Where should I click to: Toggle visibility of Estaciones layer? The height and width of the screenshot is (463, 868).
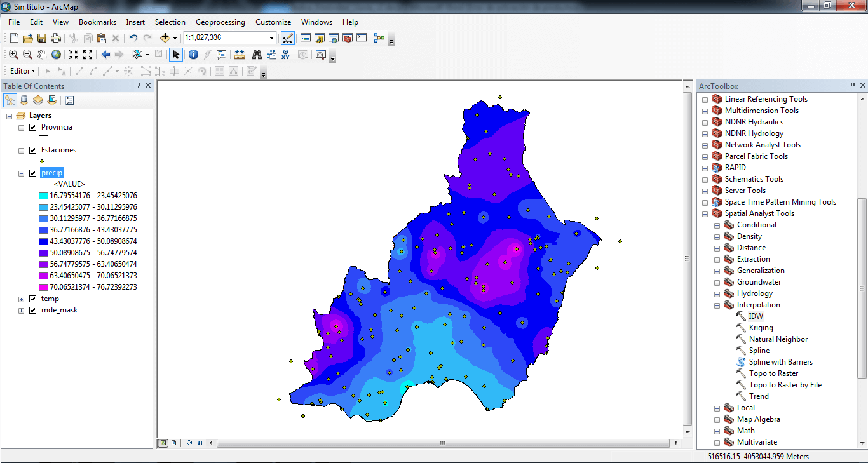tap(33, 150)
